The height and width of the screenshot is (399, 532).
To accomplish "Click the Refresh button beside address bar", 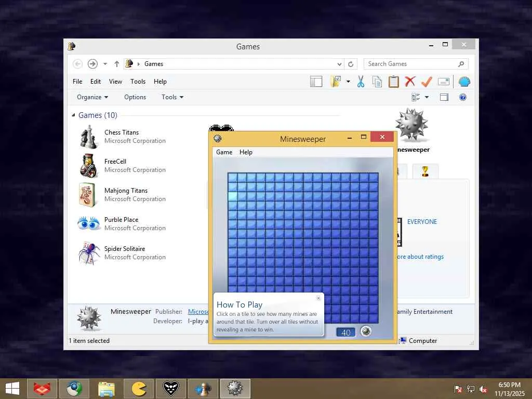I will [351, 64].
